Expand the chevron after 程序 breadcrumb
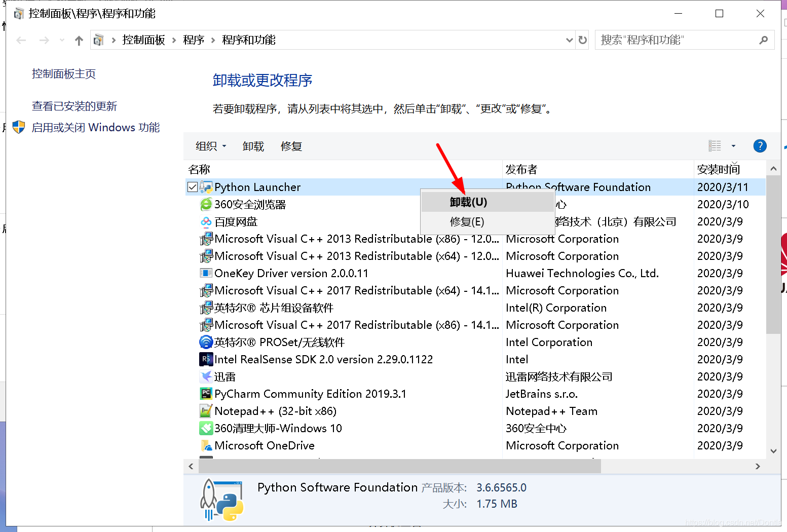Image resolution: width=787 pixels, height=532 pixels. point(213,40)
